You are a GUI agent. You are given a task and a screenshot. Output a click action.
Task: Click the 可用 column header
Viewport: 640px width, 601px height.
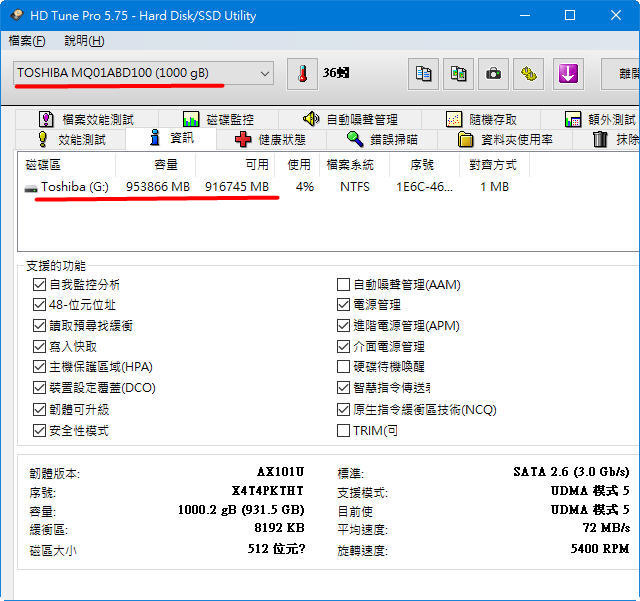(236, 165)
